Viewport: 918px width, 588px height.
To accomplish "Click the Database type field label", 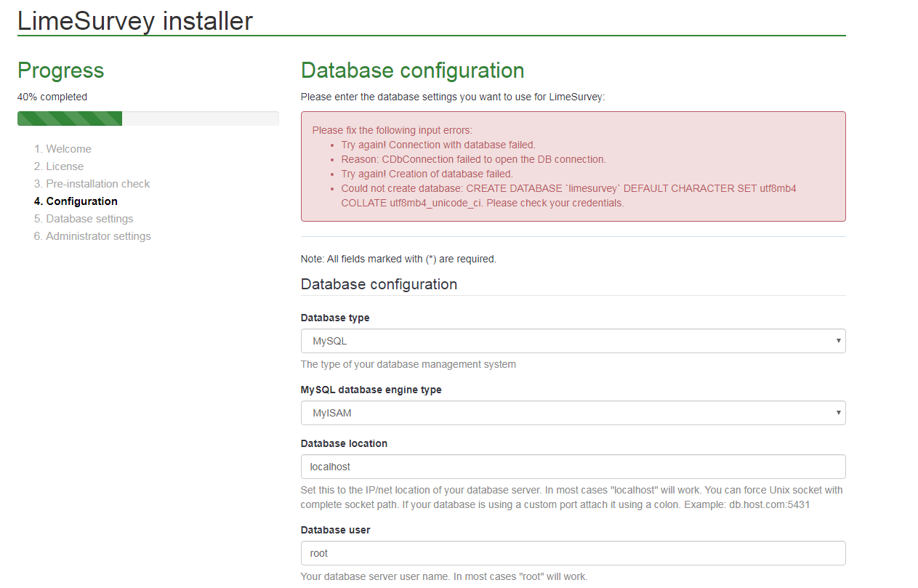I will pyautogui.click(x=335, y=318).
